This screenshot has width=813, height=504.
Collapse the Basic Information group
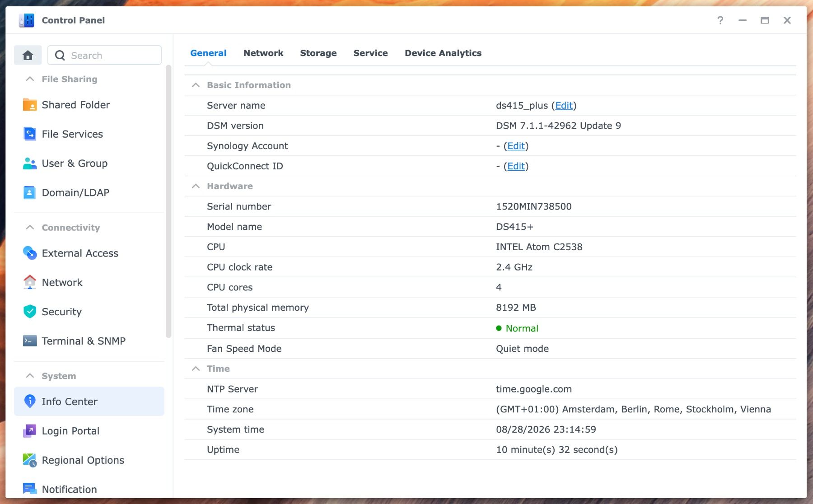pos(196,85)
